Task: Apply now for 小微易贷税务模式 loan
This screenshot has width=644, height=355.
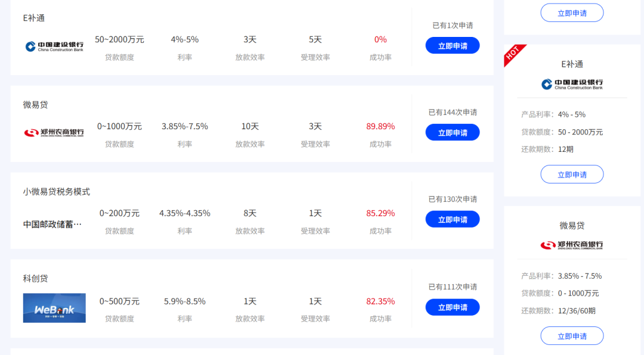Action: point(453,219)
